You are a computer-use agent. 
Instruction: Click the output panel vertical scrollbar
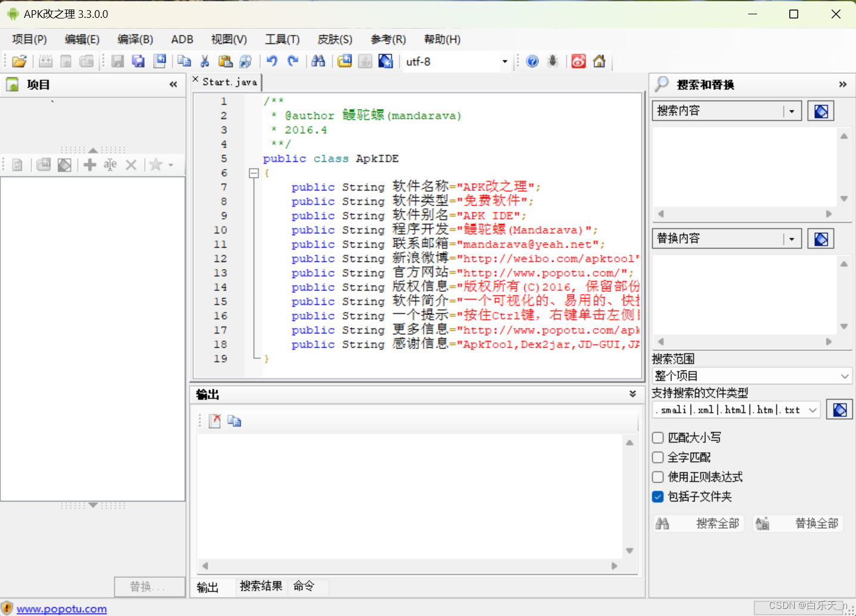coord(630,497)
